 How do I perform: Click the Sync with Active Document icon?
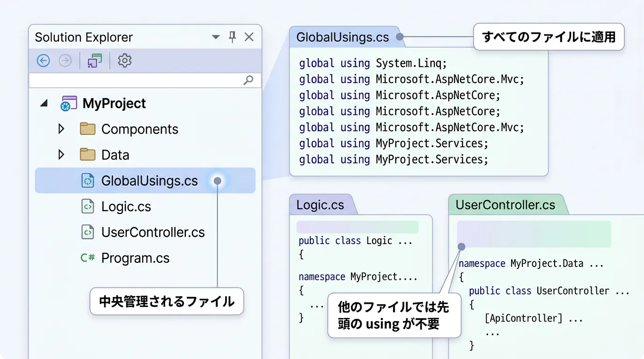click(x=95, y=60)
